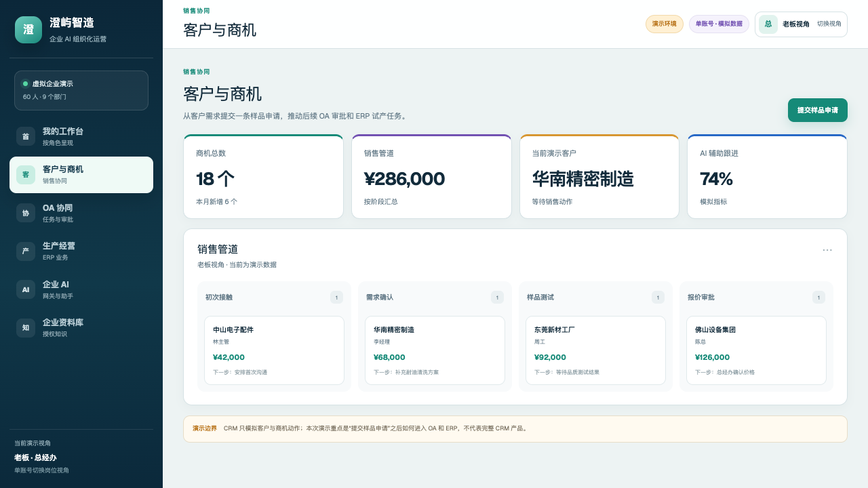Click the 协 OA collaboration icon
Image resolution: width=868 pixels, height=488 pixels.
click(26, 213)
